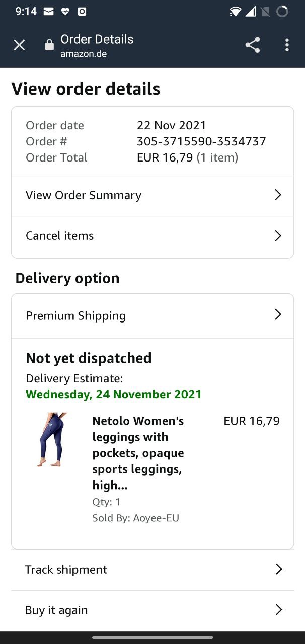Image resolution: width=305 pixels, height=644 pixels.
Task: Open the three-dot overflow menu
Action: coord(287,45)
